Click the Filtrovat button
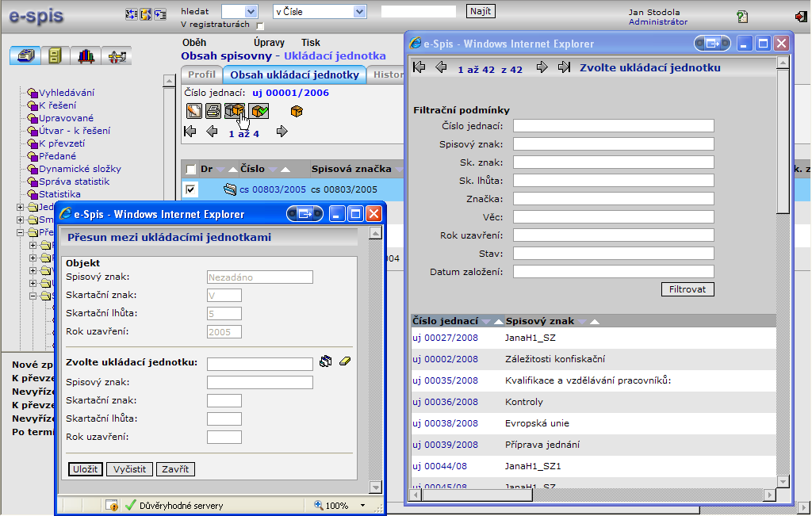The image size is (812, 516). point(688,289)
